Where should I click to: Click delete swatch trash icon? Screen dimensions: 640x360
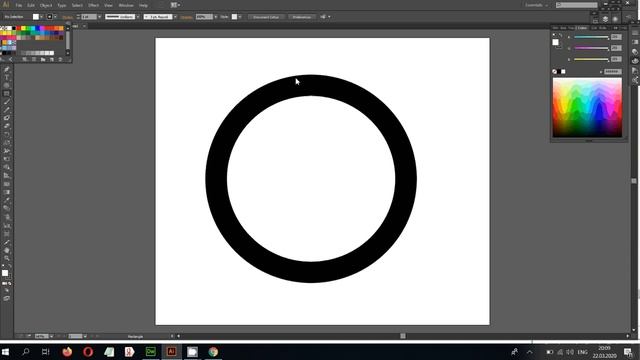click(x=60, y=60)
